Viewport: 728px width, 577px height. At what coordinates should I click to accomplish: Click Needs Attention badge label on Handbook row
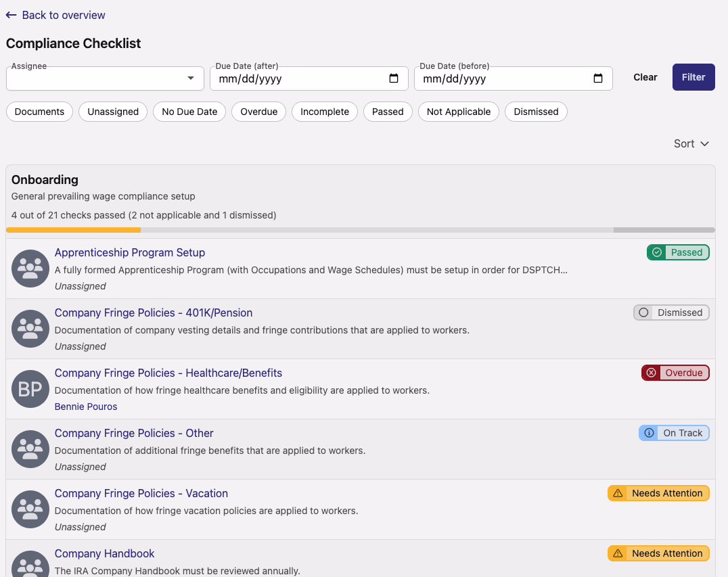click(x=667, y=553)
